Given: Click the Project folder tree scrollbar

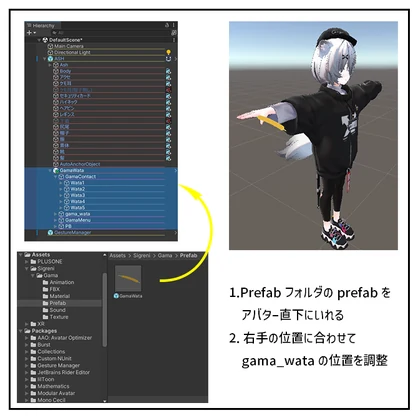Looking at the screenshot, I should coord(105,310).
